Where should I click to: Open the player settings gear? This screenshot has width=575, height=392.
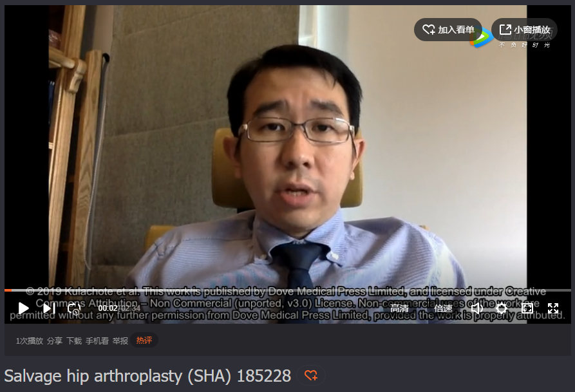coord(502,308)
